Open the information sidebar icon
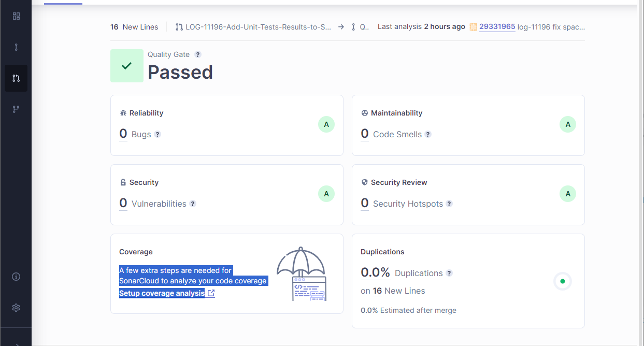644x346 pixels. (x=16, y=277)
